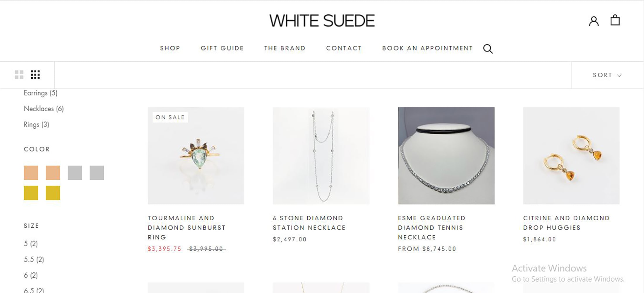
Task: Open the account profile icon
Action: click(x=594, y=21)
